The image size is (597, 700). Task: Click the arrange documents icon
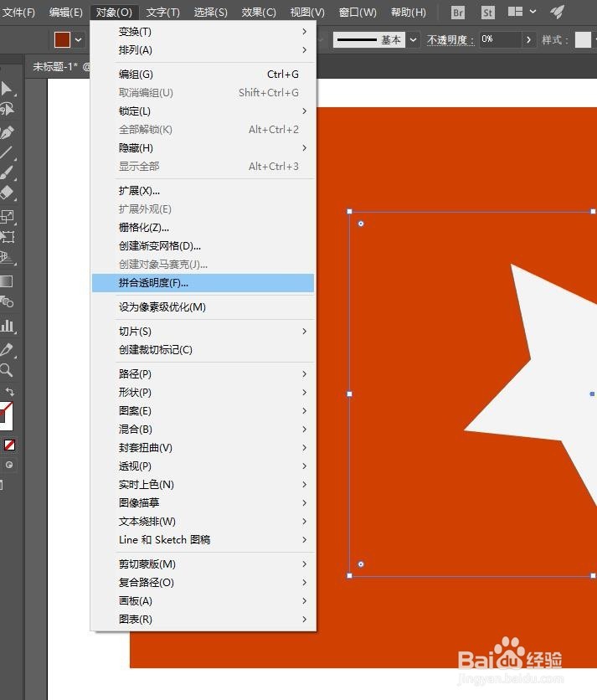[x=515, y=12]
